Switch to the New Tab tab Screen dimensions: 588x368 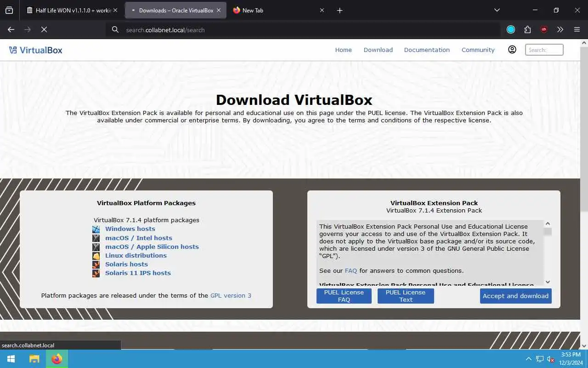point(279,10)
